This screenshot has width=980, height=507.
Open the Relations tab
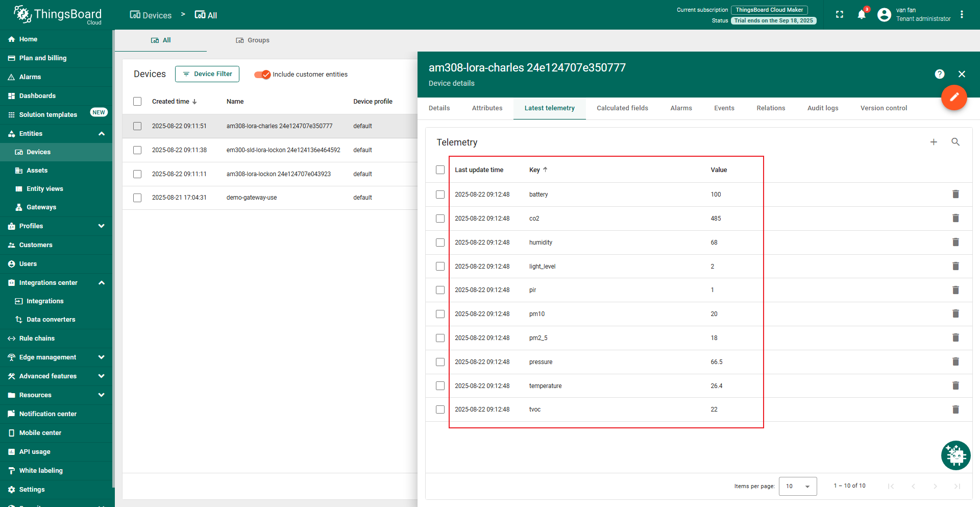[771, 108]
